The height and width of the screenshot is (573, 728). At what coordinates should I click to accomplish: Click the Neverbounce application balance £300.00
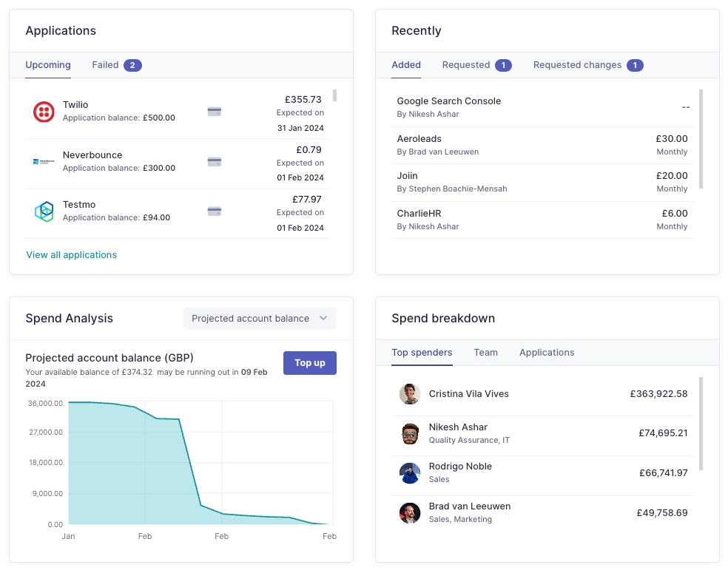coord(159,168)
